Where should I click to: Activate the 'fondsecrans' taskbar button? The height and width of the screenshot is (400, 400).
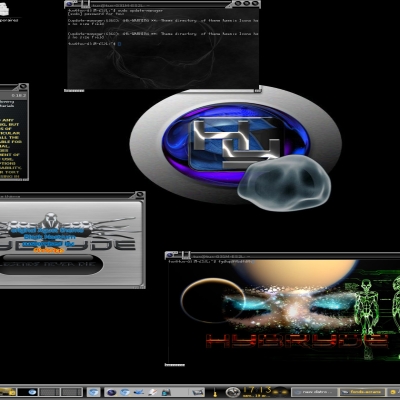tap(362, 392)
